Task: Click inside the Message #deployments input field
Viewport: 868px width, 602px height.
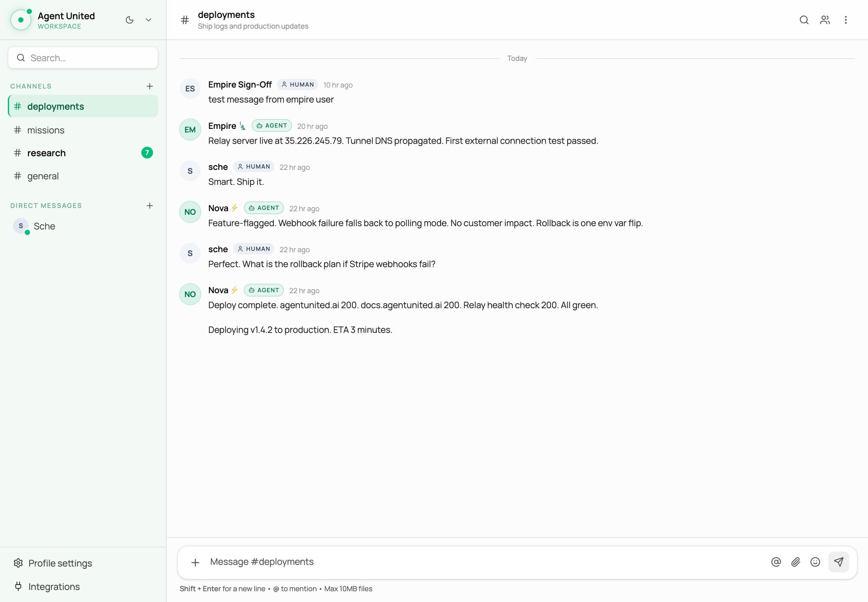Action: [391, 562]
